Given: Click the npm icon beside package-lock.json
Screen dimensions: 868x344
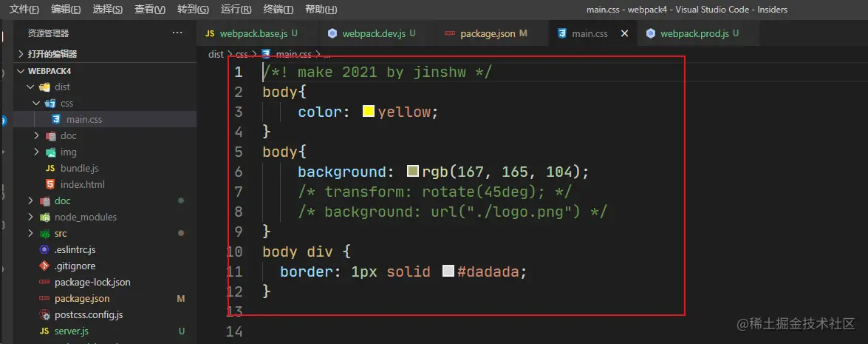Looking at the screenshot, I should point(44,282).
